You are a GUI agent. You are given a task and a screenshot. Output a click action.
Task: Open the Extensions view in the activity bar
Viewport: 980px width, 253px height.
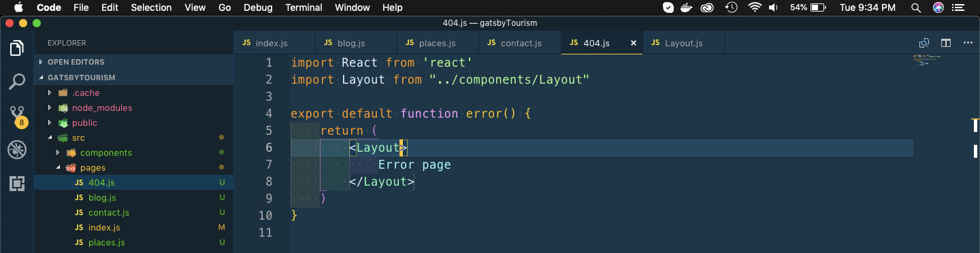click(x=17, y=184)
